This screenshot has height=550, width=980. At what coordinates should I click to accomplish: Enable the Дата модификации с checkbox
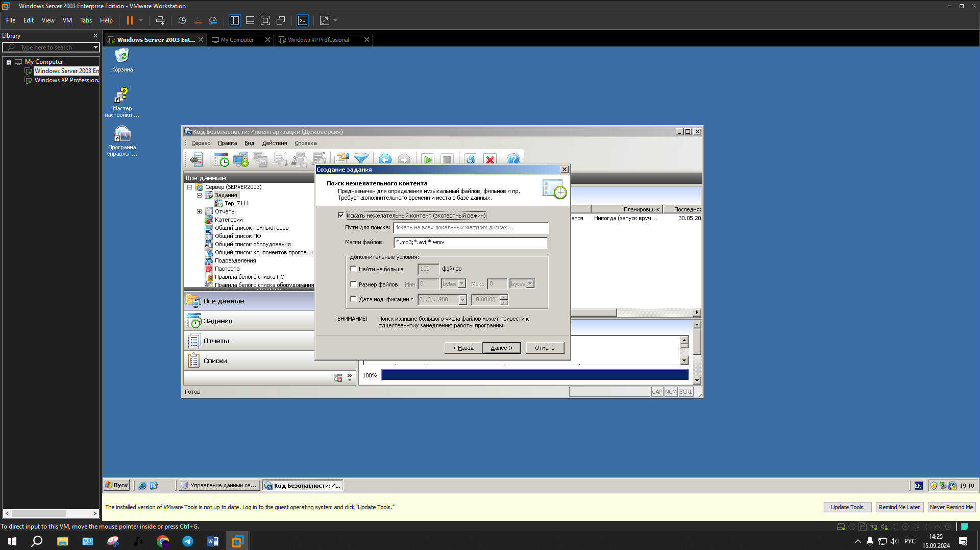tap(353, 299)
